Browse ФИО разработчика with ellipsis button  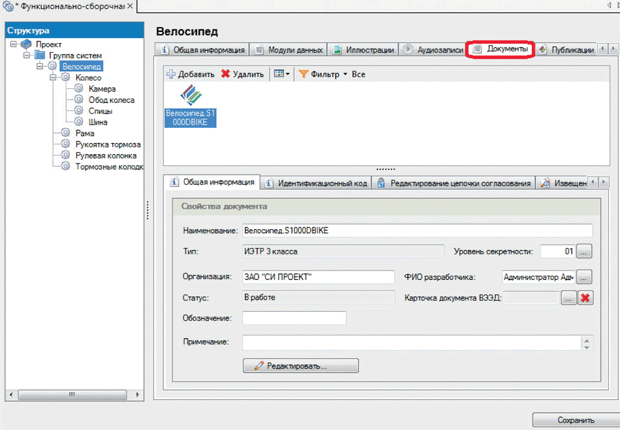584,277
